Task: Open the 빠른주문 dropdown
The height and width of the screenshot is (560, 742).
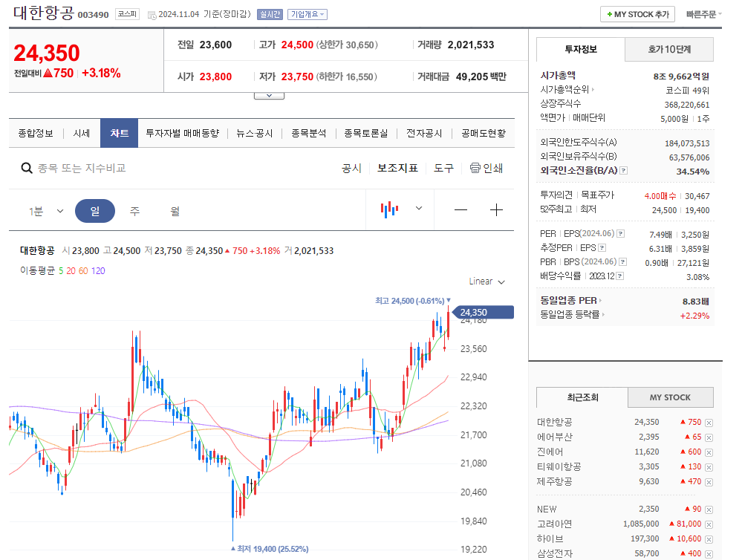Action: click(703, 15)
